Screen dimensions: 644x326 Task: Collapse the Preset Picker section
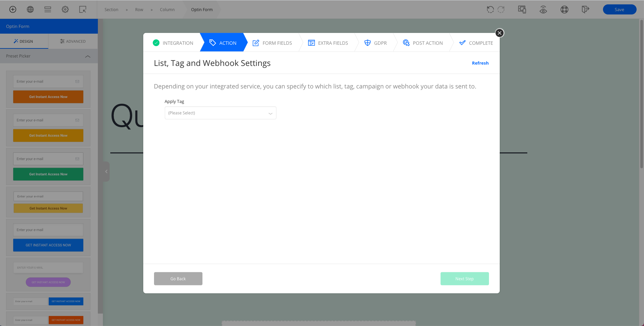(x=88, y=56)
